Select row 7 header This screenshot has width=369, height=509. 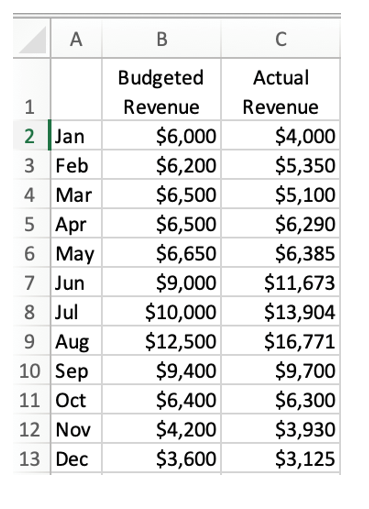[32, 282]
